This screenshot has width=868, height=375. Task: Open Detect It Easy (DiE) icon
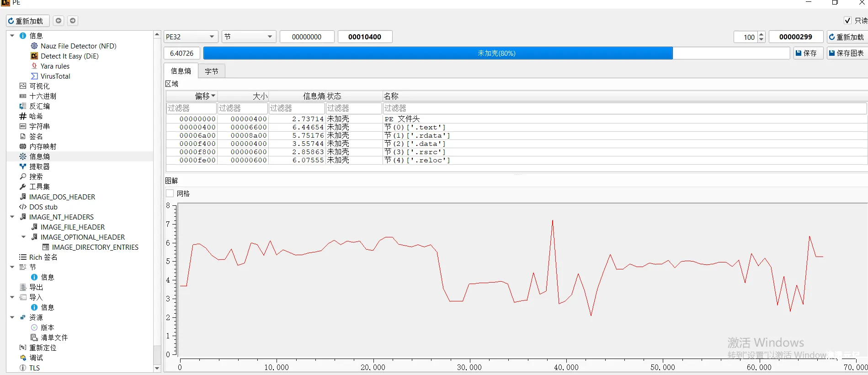tap(34, 56)
